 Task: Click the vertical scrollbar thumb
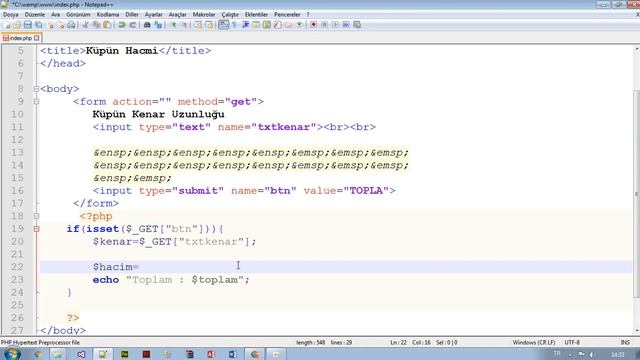(x=637, y=194)
